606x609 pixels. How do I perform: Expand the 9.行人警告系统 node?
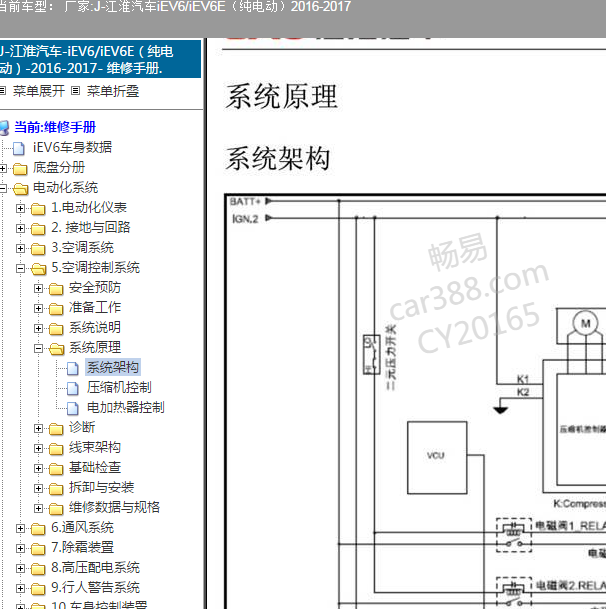tap(21, 588)
